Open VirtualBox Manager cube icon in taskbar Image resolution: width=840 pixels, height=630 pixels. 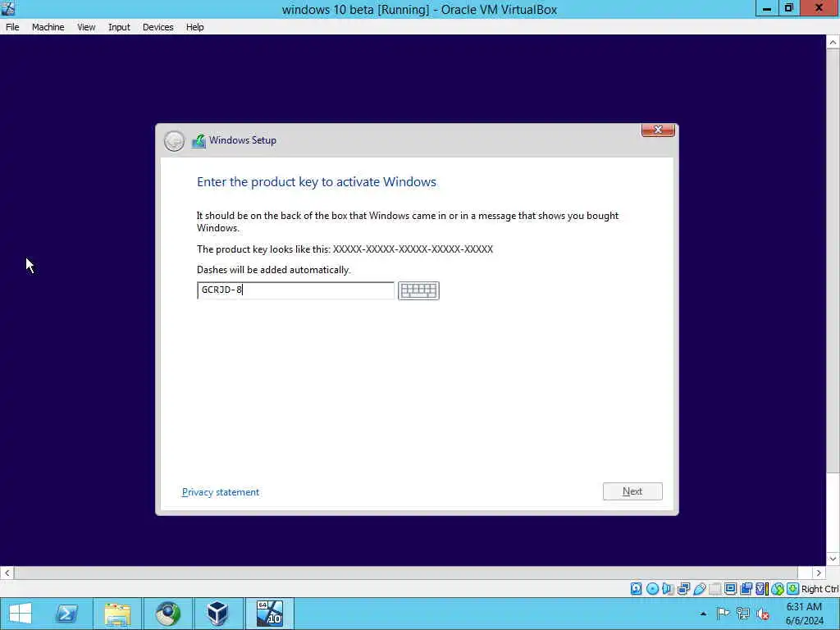pos(217,614)
